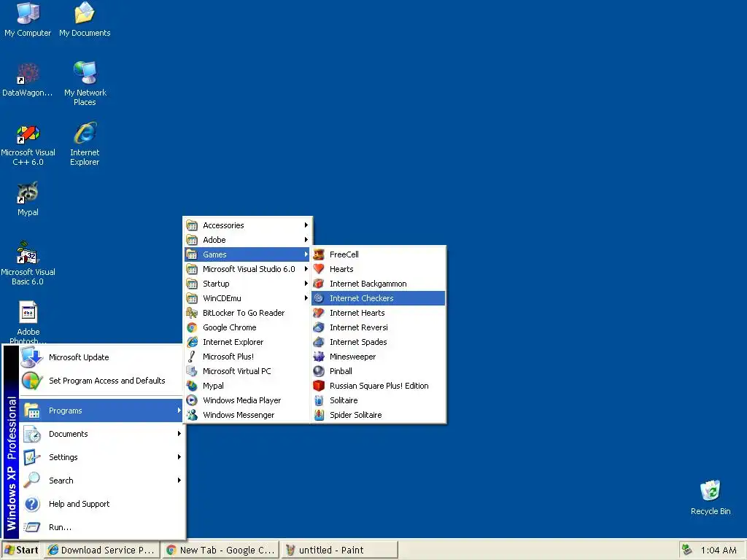Select the Mypal raccoon desktop icon
Image resolution: width=747 pixels, height=560 pixels.
pyautogui.click(x=28, y=199)
